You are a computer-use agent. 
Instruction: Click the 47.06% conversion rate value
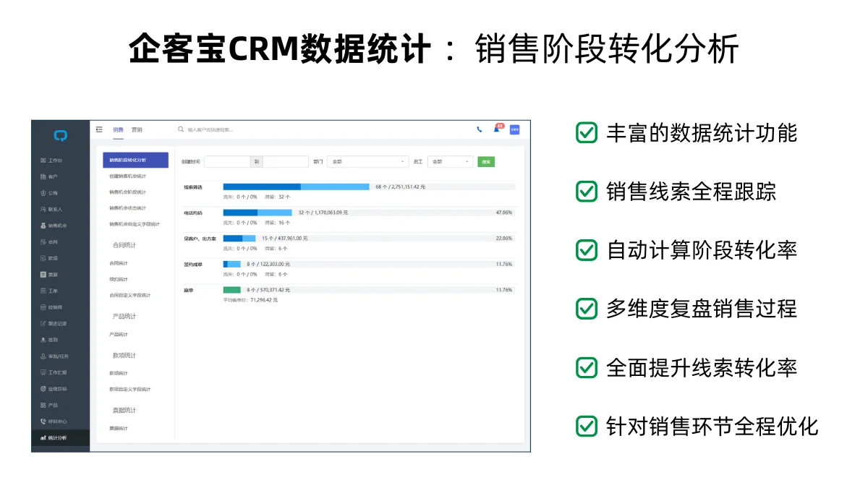[x=503, y=213]
